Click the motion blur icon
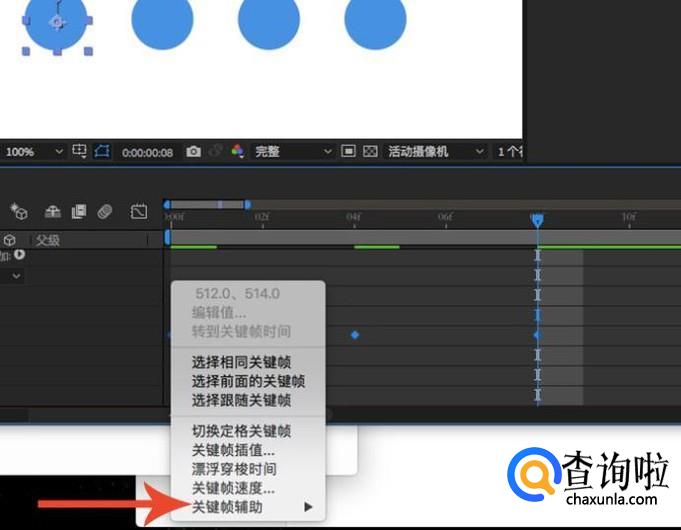681x530 pixels. click(x=105, y=211)
